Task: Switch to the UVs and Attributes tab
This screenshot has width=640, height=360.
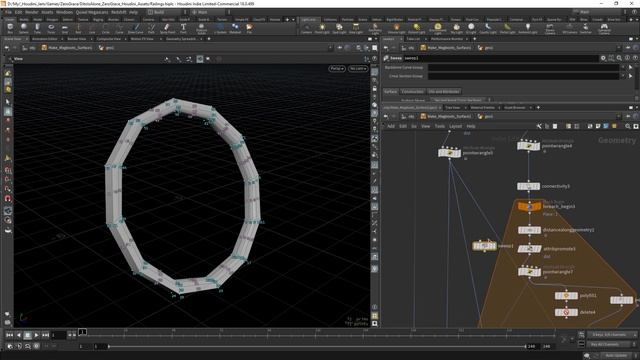Action: click(444, 91)
